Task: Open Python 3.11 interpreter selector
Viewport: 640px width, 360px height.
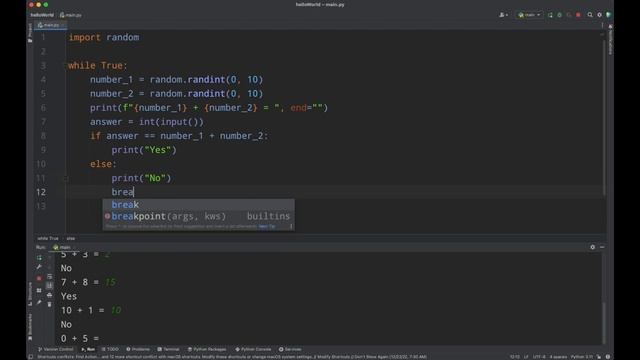Action: [x=582, y=357]
